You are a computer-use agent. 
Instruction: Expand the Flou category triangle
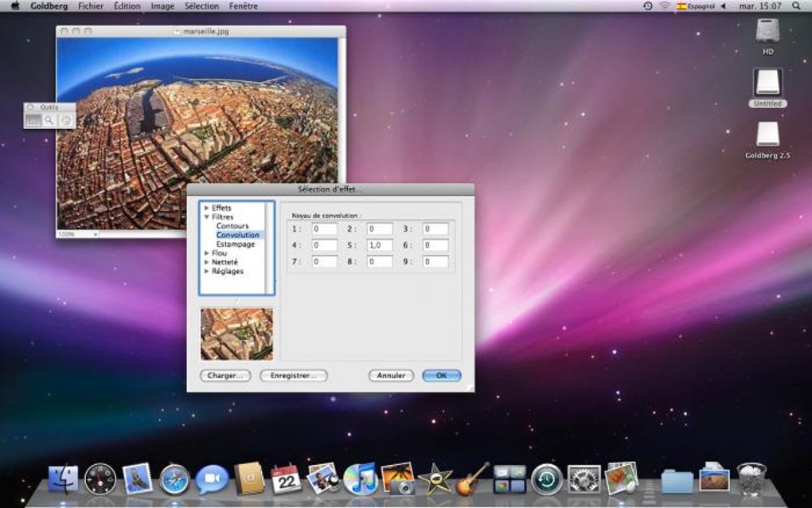207,253
